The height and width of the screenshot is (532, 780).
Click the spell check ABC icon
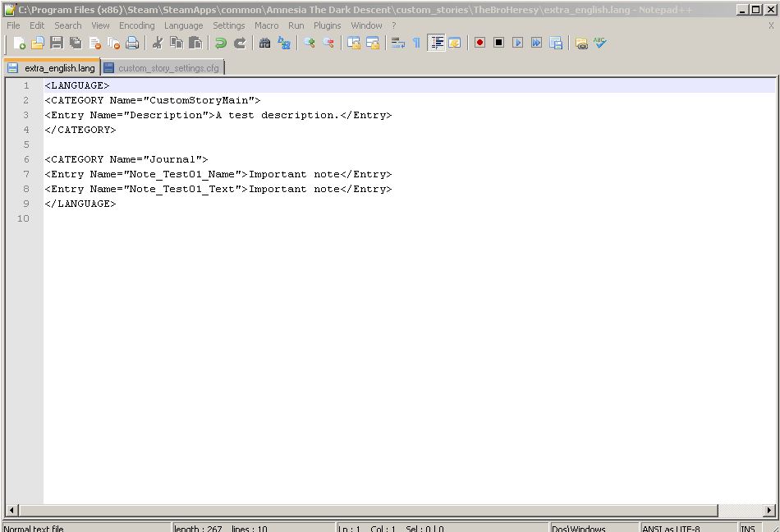click(600, 43)
